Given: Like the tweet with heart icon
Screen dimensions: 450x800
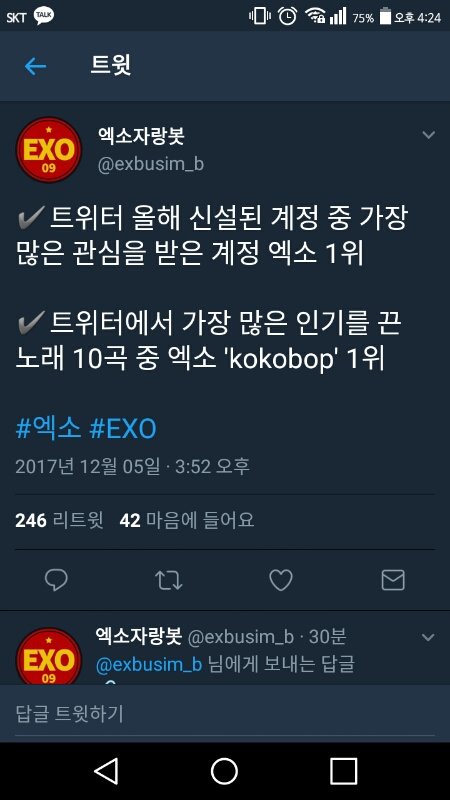Looking at the screenshot, I should tap(281, 581).
